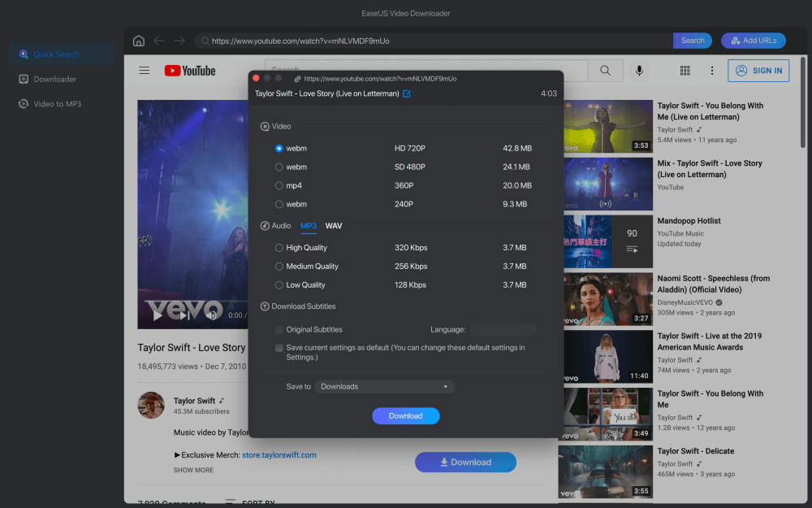Click 'Naomi Scott - Speechless' video title
The height and width of the screenshot is (508, 812).
click(x=714, y=284)
